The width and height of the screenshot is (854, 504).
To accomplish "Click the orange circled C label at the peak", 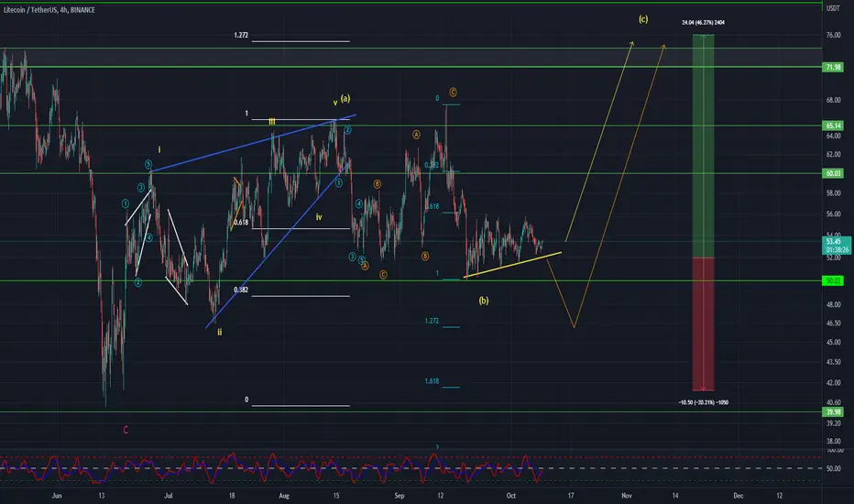I will tap(453, 92).
